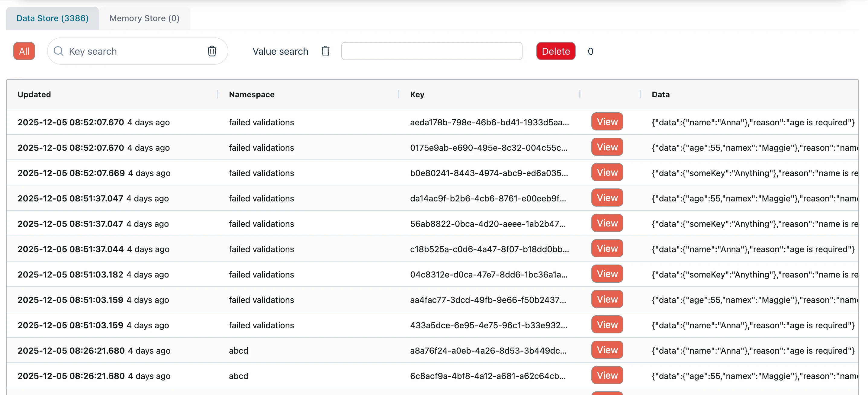Sort by the Updated column header
The image size is (868, 395).
(34, 94)
